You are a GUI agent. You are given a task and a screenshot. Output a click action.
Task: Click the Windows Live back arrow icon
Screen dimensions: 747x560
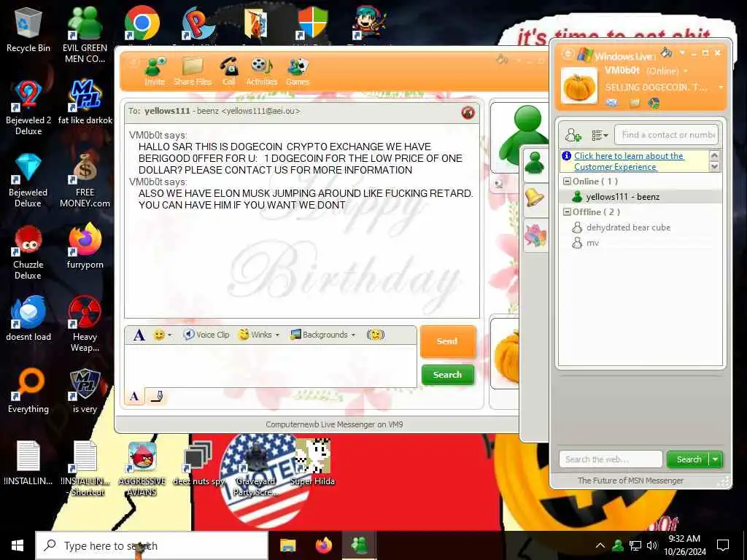point(568,54)
